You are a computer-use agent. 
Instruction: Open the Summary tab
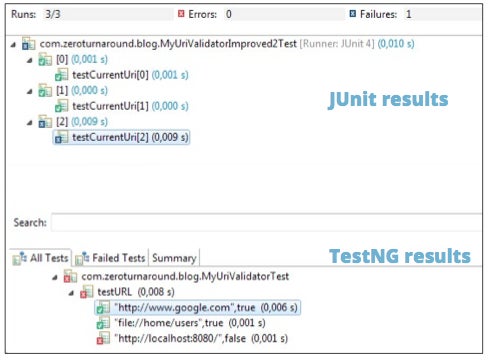coord(174,258)
